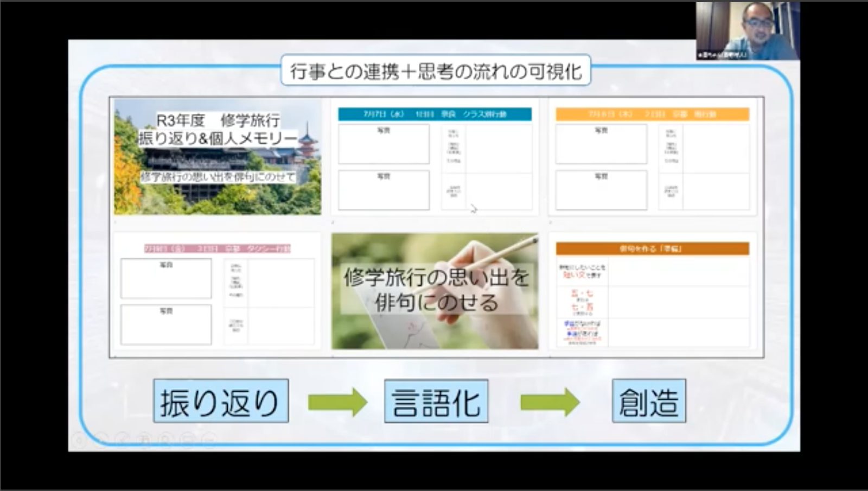868x491 pixels.
Task: Go to previous slide in slideshow controls
Action: (79, 440)
